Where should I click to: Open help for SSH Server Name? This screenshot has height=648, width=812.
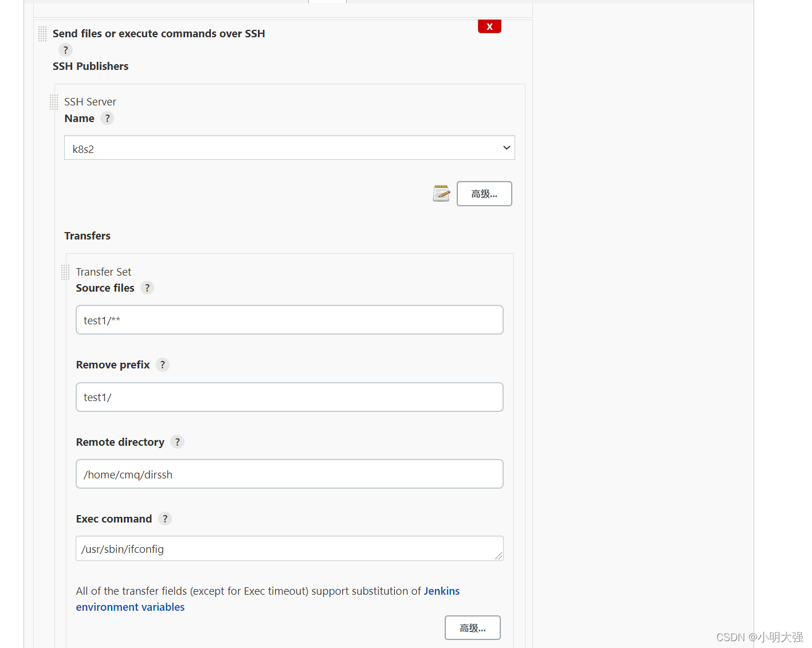pos(107,119)
